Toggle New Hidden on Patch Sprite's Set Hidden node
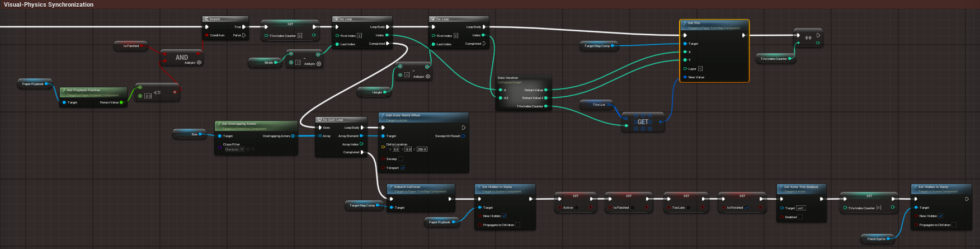Image resolution: width=980 pixels, height=249 pixels. (940, 216)
